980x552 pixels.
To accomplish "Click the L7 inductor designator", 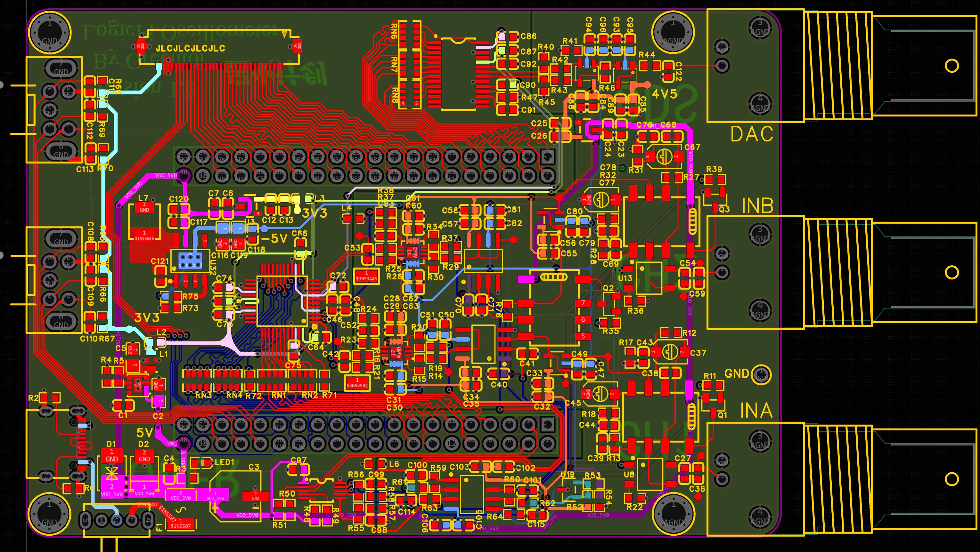I will pos(143,198).
